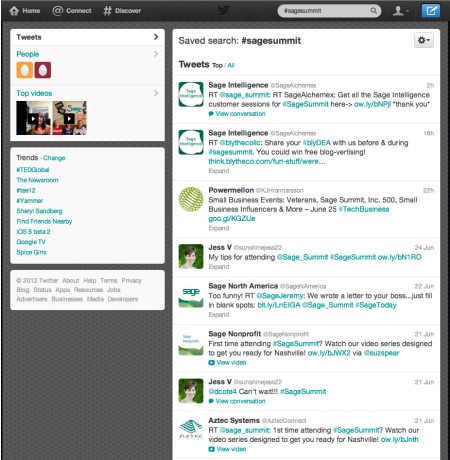Click the Connect @ icon
Viewport: 450px width, 460px height.
(x=57, y=11)
